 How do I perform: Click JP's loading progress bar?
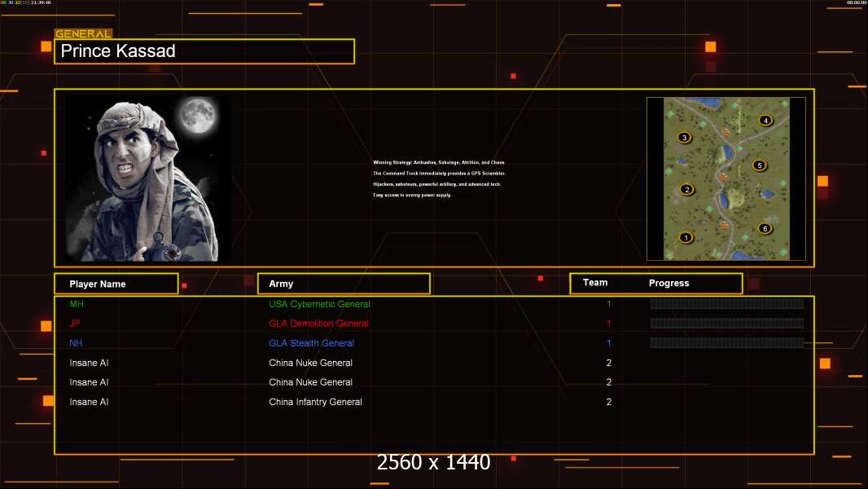(727, 324)
